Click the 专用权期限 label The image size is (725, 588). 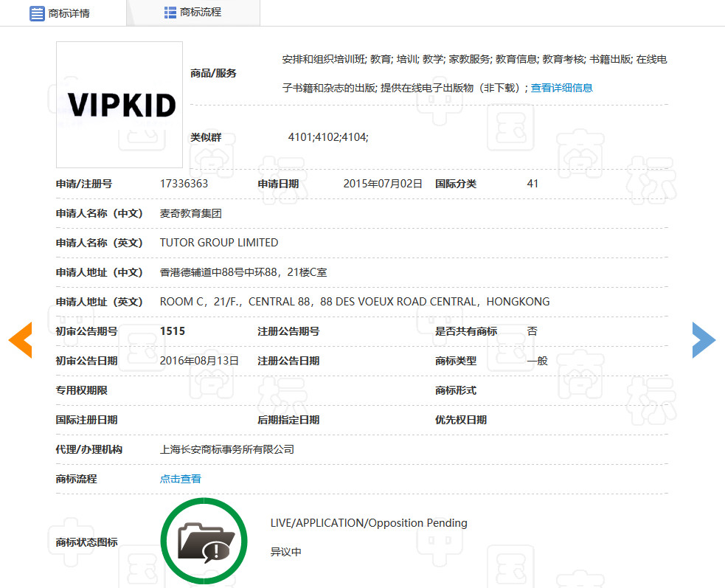point(81,390)
